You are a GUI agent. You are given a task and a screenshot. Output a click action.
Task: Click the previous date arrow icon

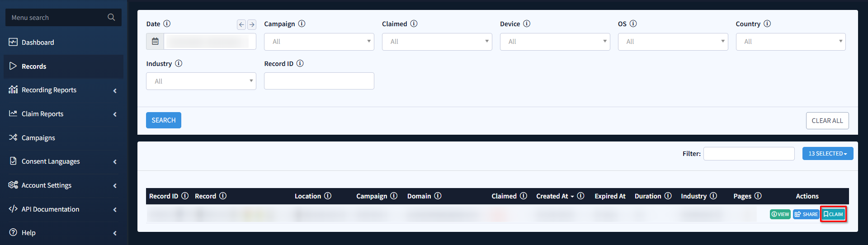[x=241, y=24]
